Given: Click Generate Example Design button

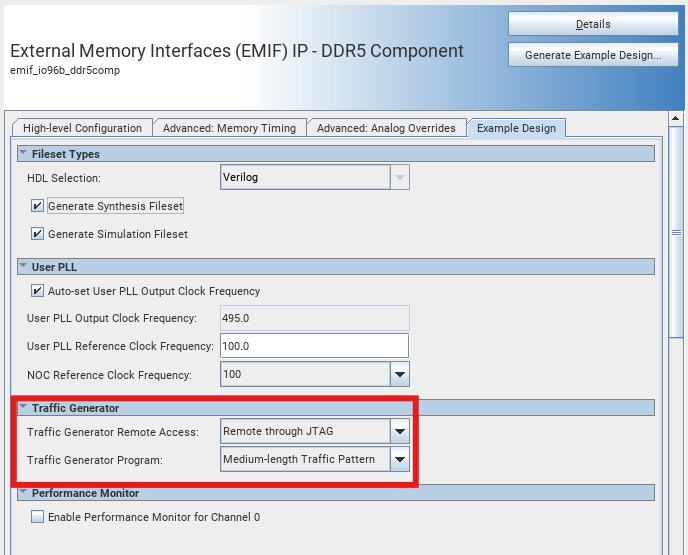Looking at the screenshot, I should (x=593, y=55).
